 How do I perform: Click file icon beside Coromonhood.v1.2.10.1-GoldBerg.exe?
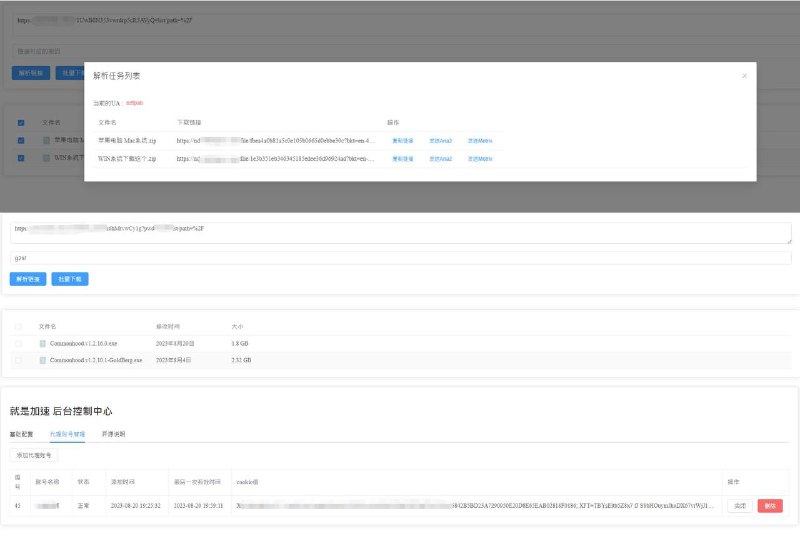tap(43, 359)
